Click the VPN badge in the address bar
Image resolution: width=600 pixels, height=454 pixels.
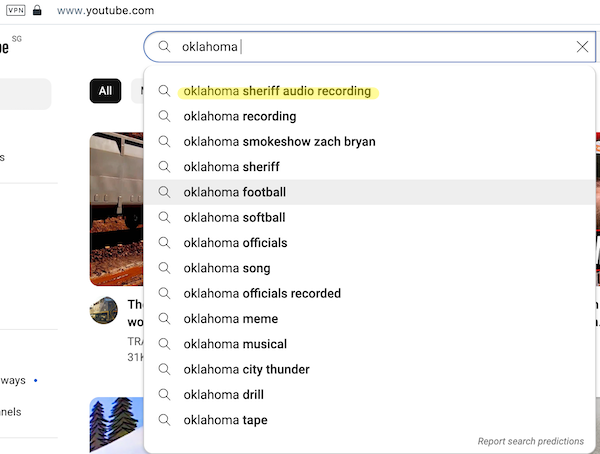point(16,10)
